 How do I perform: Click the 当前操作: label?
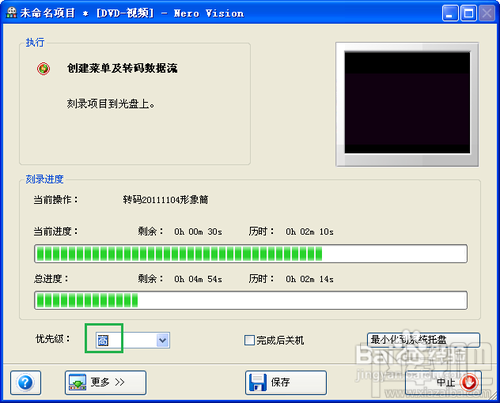pos(56,200)
